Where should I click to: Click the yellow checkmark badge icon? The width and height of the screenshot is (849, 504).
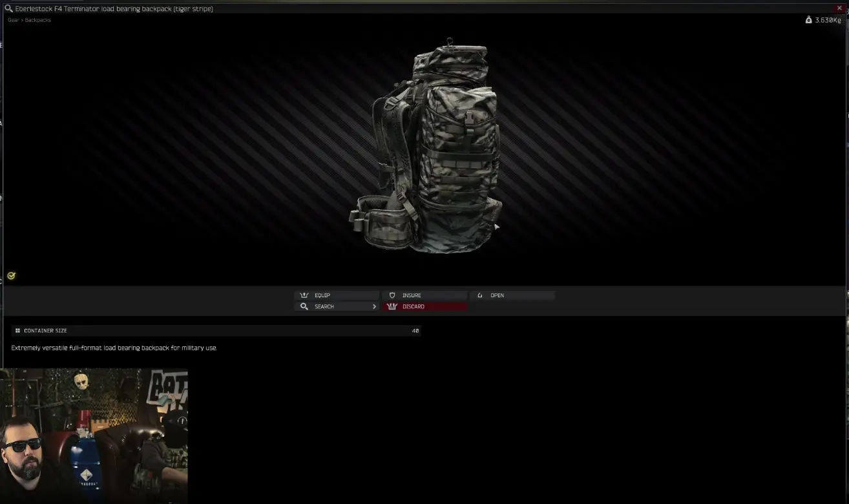tap(11, 276)
